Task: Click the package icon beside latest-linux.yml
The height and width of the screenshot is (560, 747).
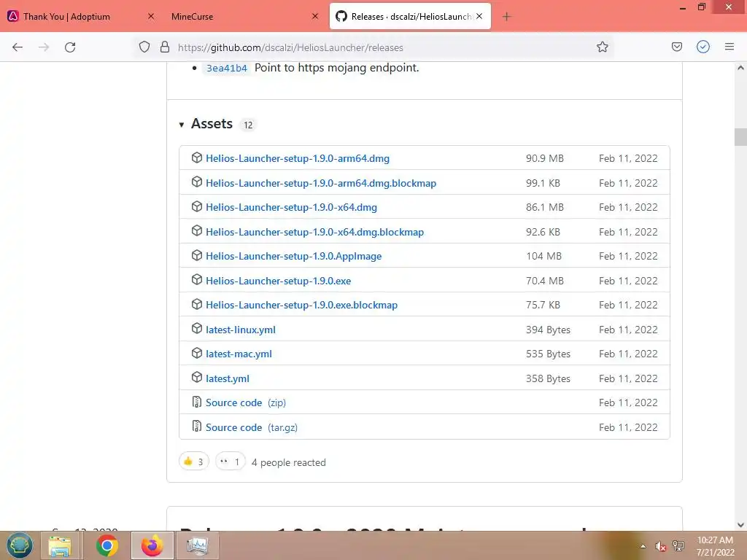Action: pos(197,329)
